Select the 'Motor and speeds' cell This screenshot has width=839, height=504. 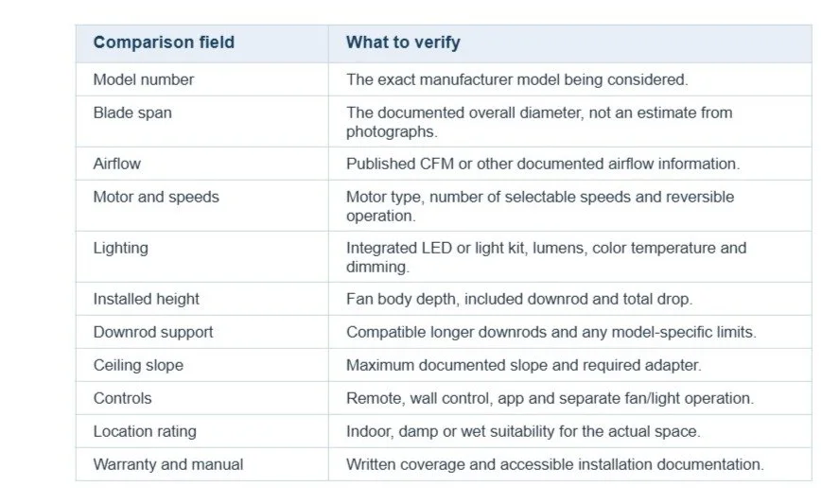(201, 205)
